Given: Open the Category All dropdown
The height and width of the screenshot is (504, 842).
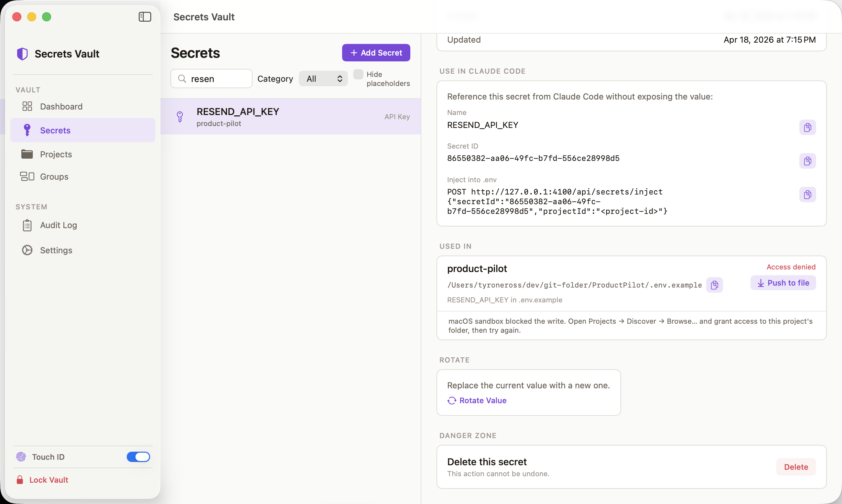Looking at the screenshot, I should point(323,79).
